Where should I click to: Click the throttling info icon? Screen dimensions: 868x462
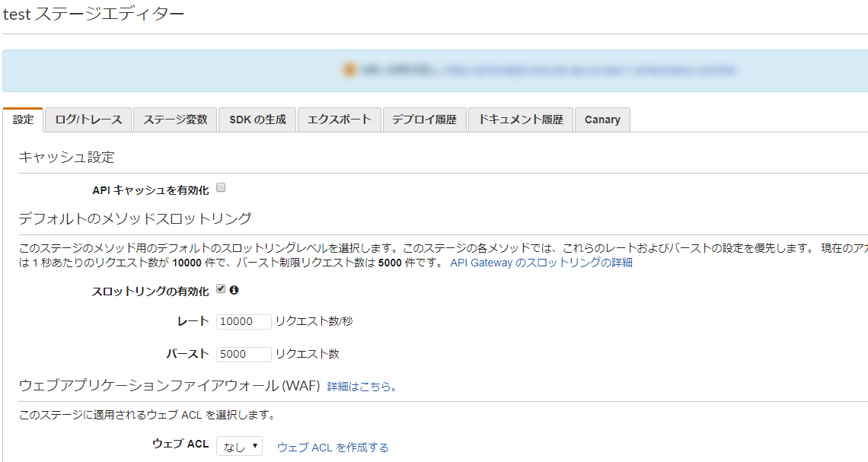point(235,290)
